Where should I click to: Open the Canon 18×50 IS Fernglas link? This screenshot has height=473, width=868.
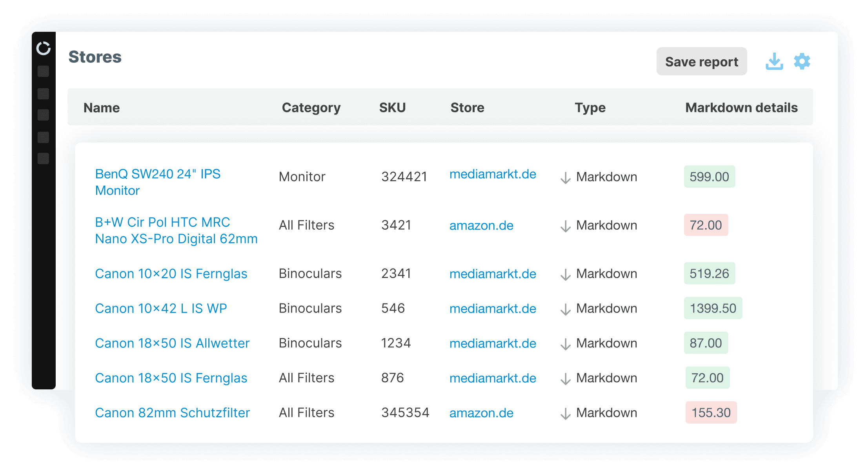pyautogui.click(x=171, y=378)
